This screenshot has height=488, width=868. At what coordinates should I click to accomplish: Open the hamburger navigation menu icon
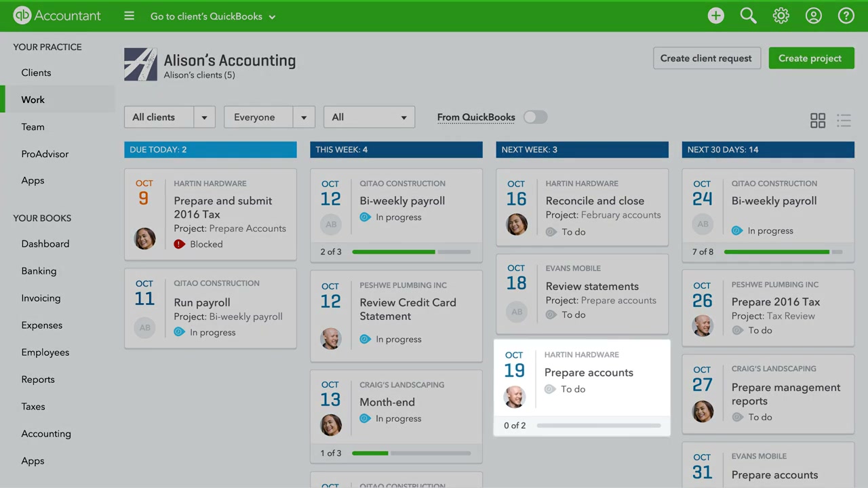129,16
